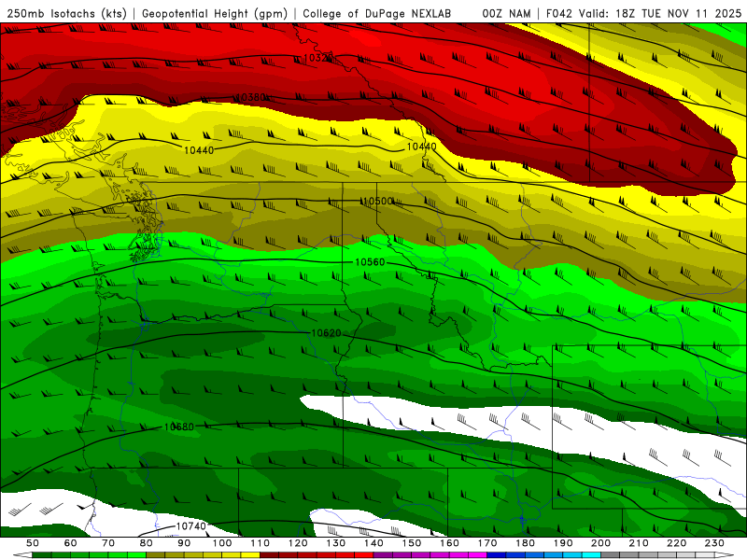Click the 10380 height contour label
This screenshot has width=747, height=560.
pyautogui.click(x=251, y=97)
